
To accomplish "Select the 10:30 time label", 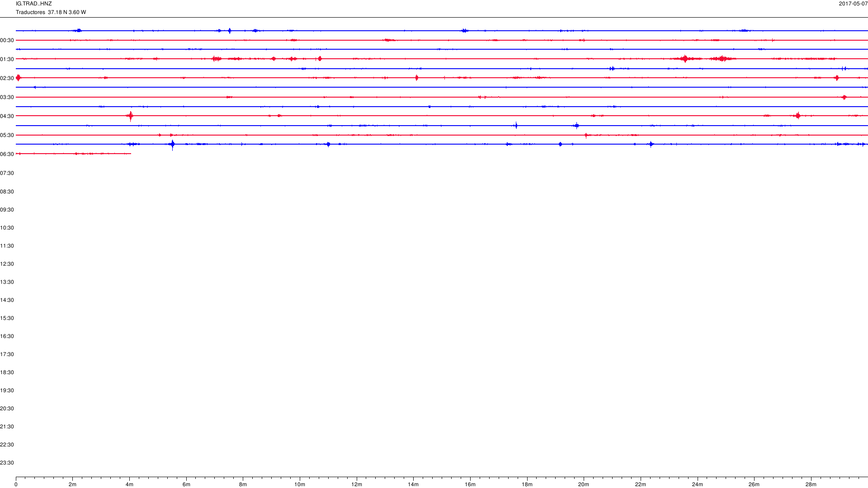I will (x=7, y=228).
